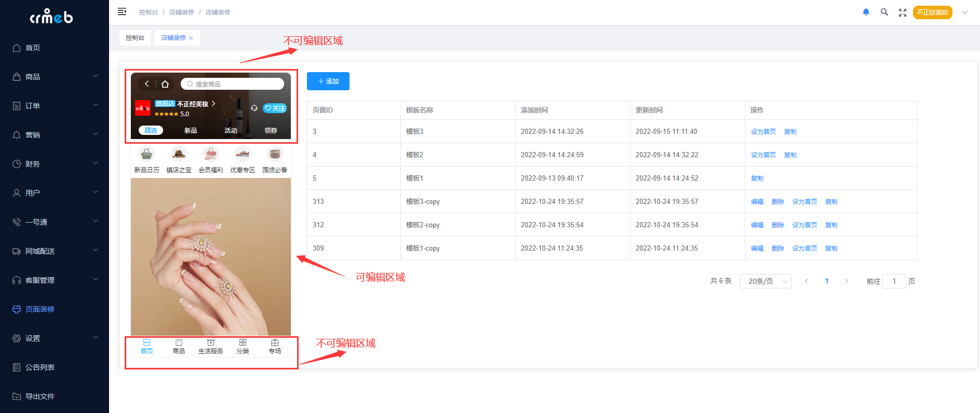This screenshot has width=980, height=413.
Task: Click the notification bell icon
Action: [866, 12]
